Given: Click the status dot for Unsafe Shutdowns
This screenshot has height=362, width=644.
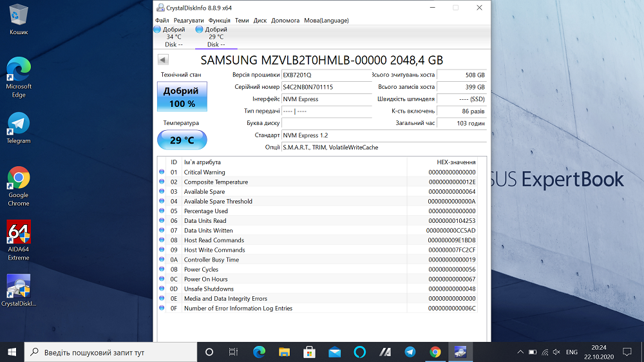Looking at the screenshot, I should coord(162,289).
